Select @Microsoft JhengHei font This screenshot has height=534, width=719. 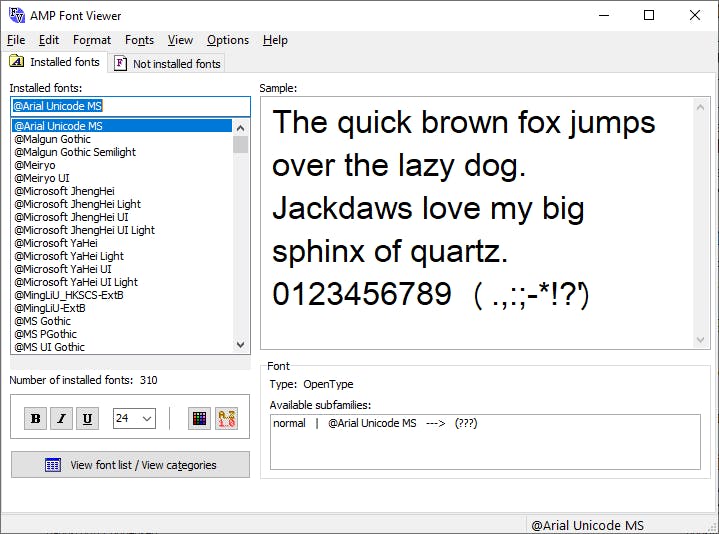tap(122, 191)
